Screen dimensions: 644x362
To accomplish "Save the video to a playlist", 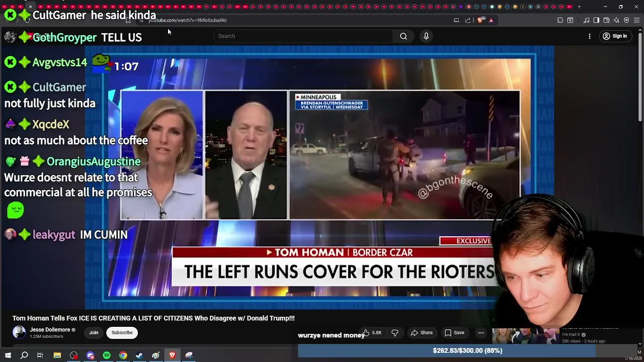I will click(454, 333).
